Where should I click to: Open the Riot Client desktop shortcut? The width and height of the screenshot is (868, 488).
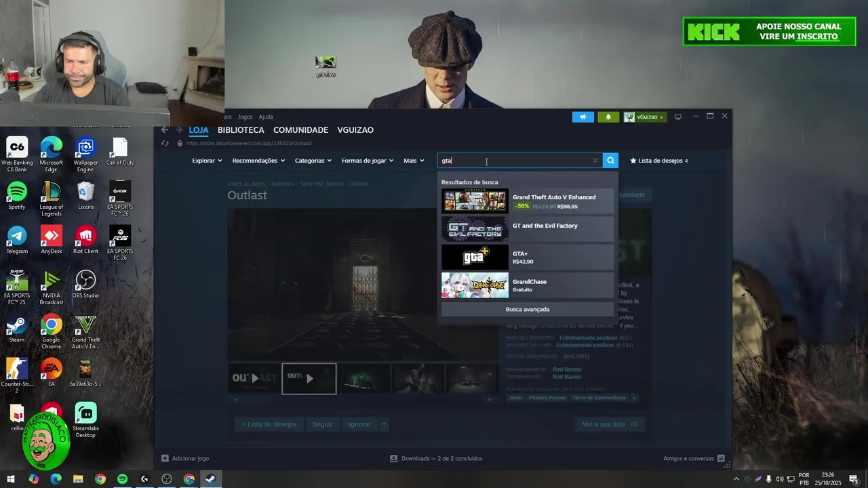[x=85, y=240]
